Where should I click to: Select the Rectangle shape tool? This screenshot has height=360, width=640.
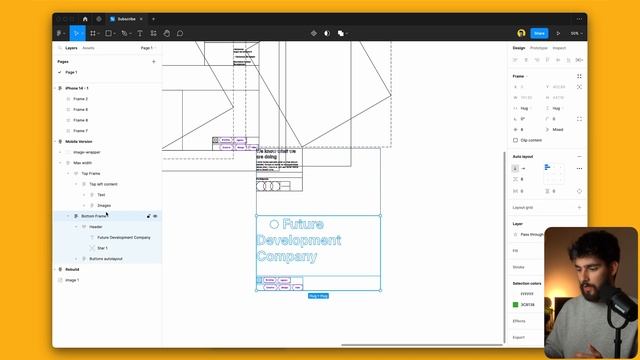coord(109,33)
